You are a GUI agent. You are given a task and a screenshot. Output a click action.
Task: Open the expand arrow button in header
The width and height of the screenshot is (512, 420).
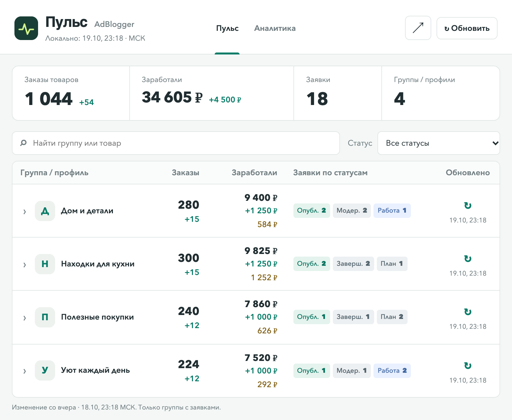coord(418,28)
